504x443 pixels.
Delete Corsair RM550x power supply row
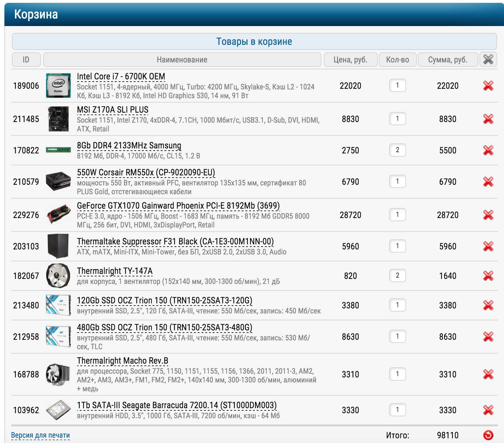488,182
